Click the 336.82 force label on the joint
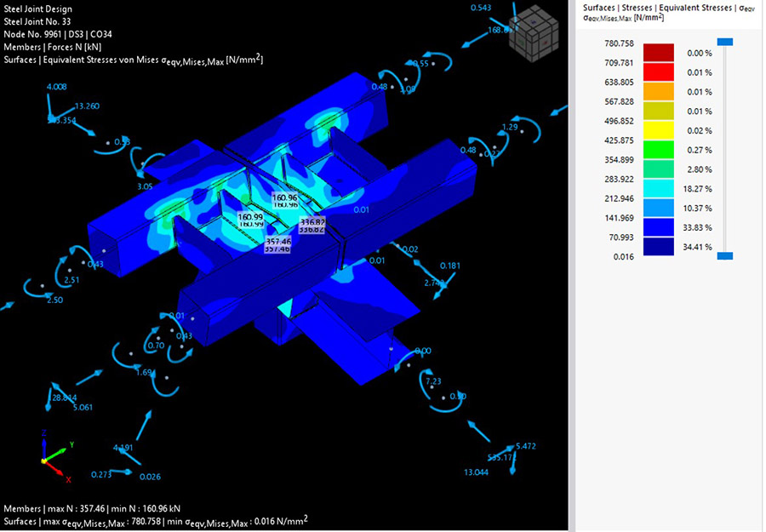Screen dimensions: 766x532 (x=312, y=222)
